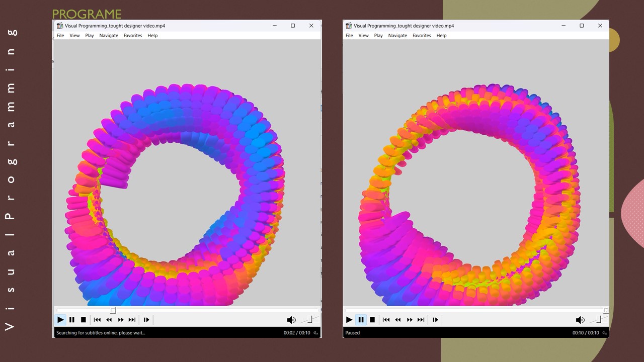The height and width of the screenshot is (362, 644).
Task: Open View menu in player at 00:02
Action: (74, 36)
